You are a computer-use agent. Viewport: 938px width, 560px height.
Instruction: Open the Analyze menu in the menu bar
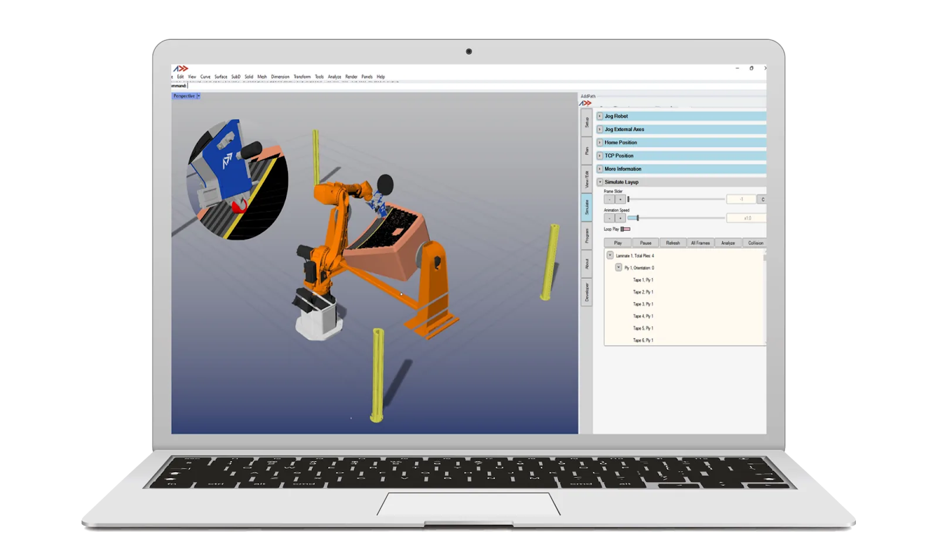pos(334,77)
